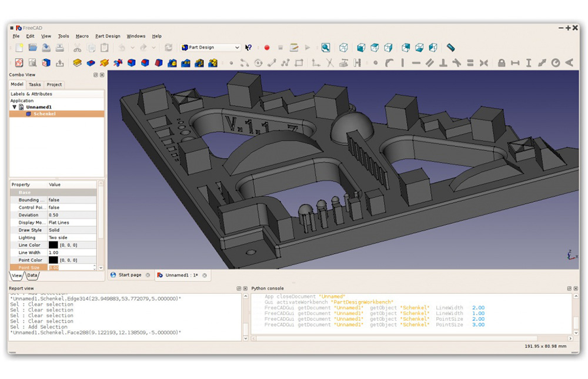Open the Macros dialog icon
Viewport: 588px width, 379px height.
click(294, 48)
